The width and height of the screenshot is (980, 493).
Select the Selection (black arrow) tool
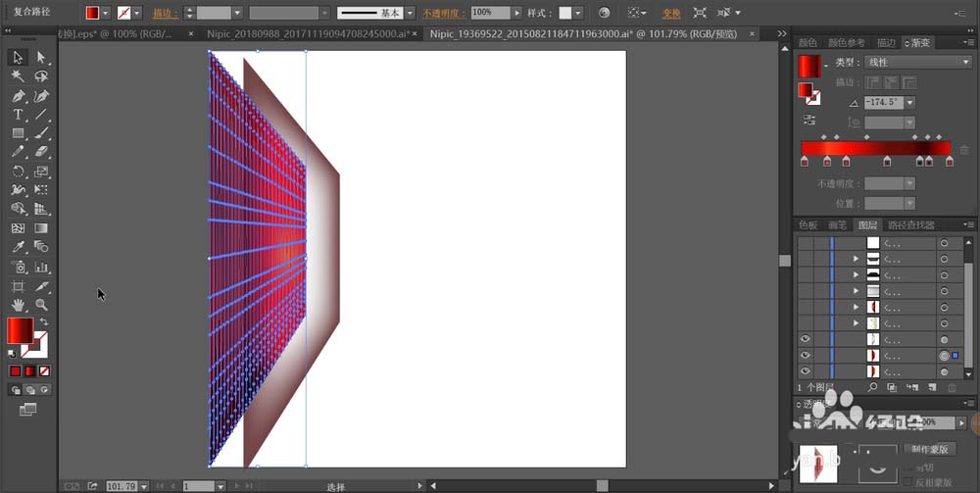(18, 58)
